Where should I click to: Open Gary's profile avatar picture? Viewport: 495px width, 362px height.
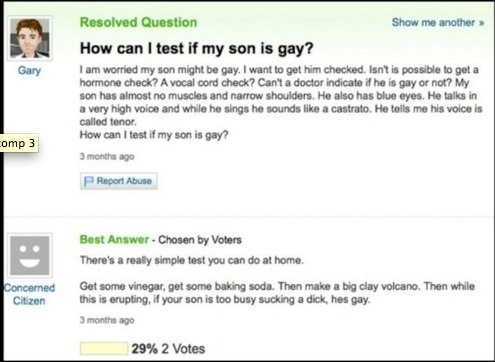(x=30, y=38)
